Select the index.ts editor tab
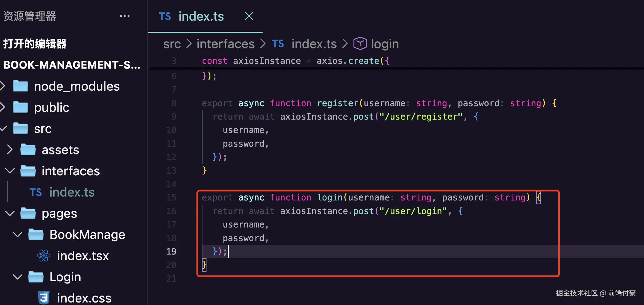This screenshot has height=305, width=644. tap(201, 16)
